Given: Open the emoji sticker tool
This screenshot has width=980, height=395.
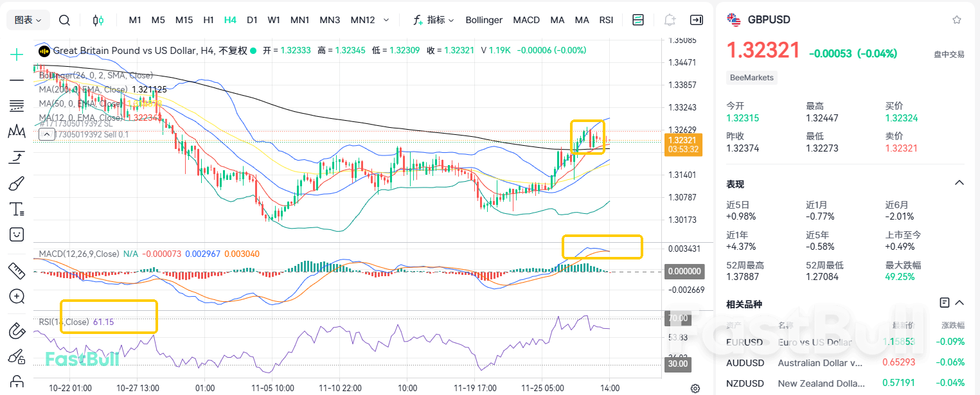Looking at the screenshot, I should 16,234.
